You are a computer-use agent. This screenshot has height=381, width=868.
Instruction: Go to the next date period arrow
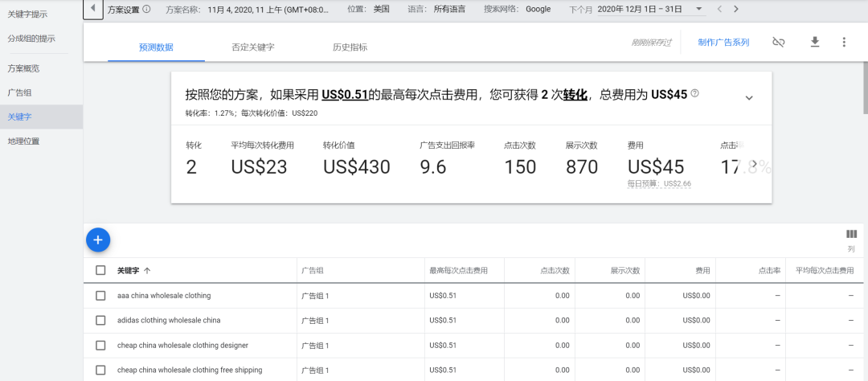pos(736,9)
